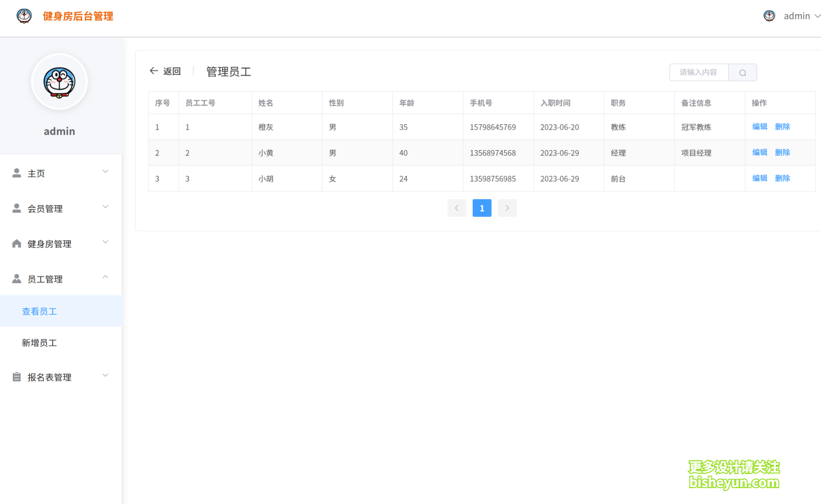Viewport: 821px width, 504px height.
Task: Select page 1 in the pagination control
Action: coord(481,207)
